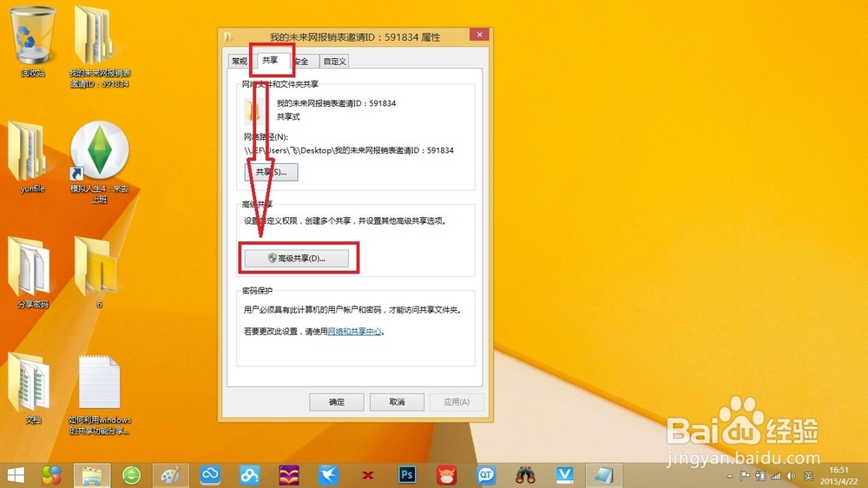This screenshot has height=488, width=868.
Task: Open the purple book reader taskbar icon
Action: [289, 475]
